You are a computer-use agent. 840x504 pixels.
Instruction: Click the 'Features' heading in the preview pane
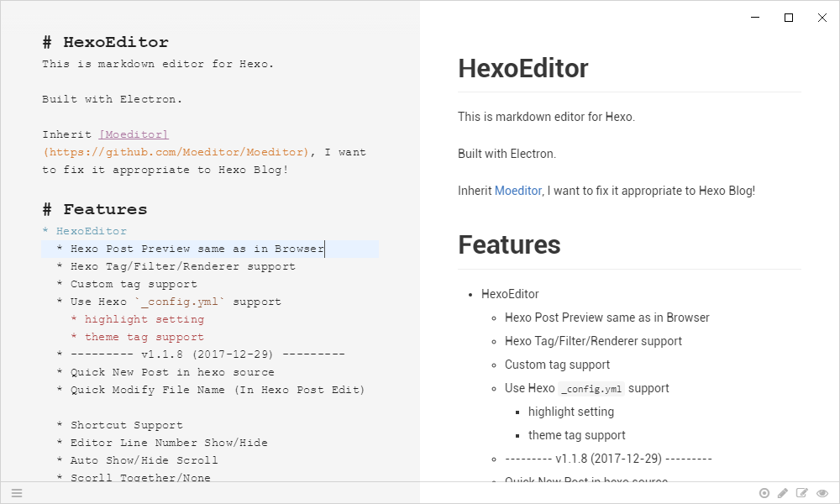point(509,244)
